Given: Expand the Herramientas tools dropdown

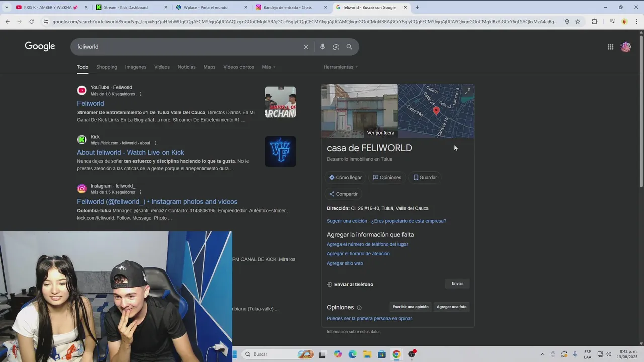Looking at the screenshot, I should (x=341, y=67).
